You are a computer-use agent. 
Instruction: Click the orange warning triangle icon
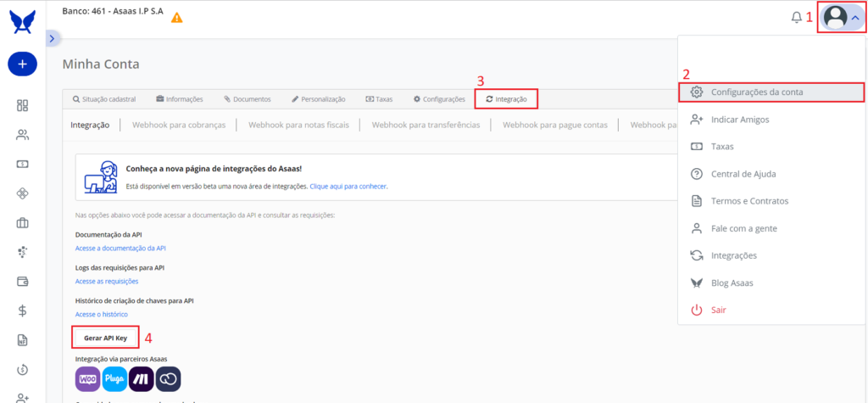click(176, 18)
